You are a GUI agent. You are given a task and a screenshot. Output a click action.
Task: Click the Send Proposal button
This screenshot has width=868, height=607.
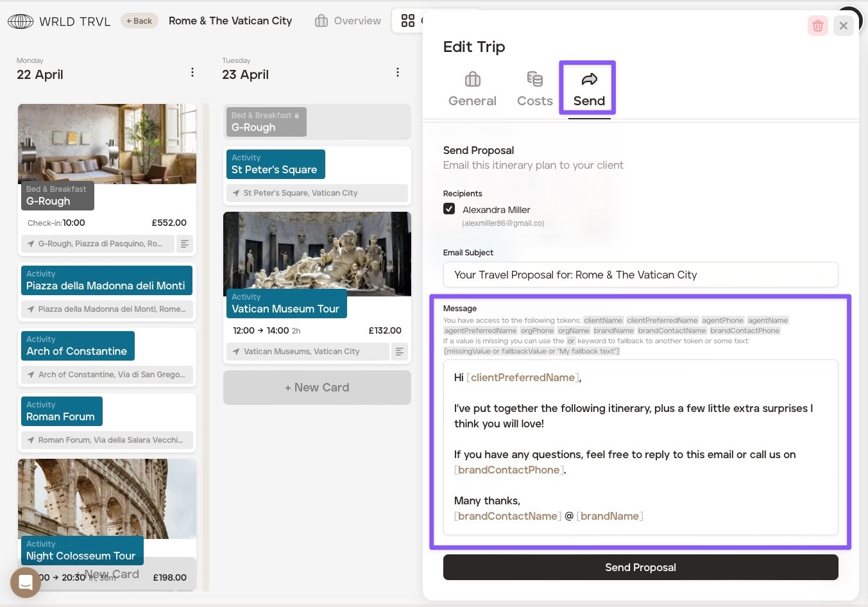coord(640,567)
